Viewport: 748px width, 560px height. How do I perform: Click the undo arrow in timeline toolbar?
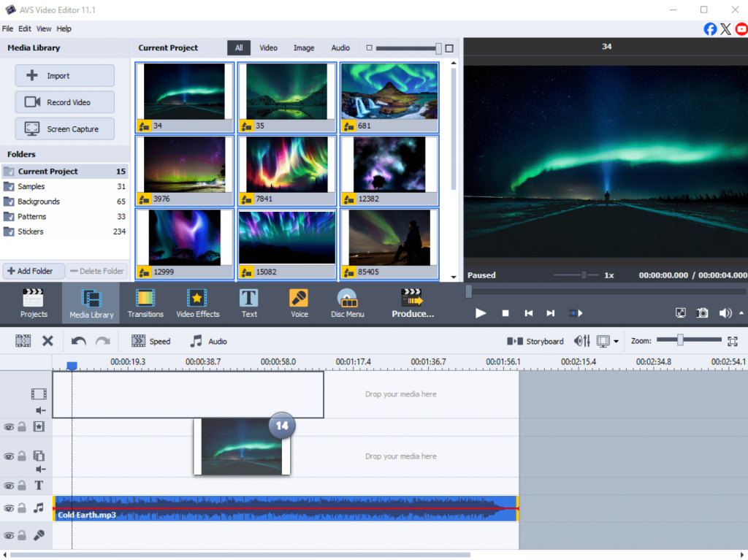pyautogui.click(x=79, y=341)
